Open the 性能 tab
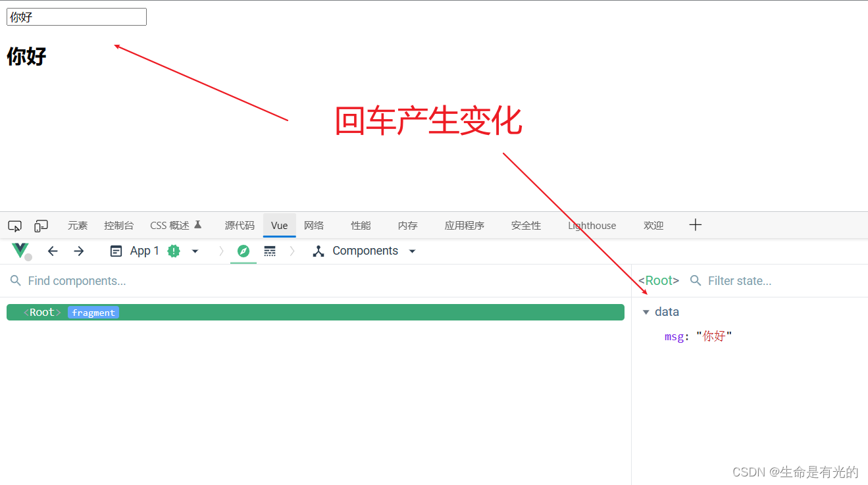The image size is (868, 485). 361,226
